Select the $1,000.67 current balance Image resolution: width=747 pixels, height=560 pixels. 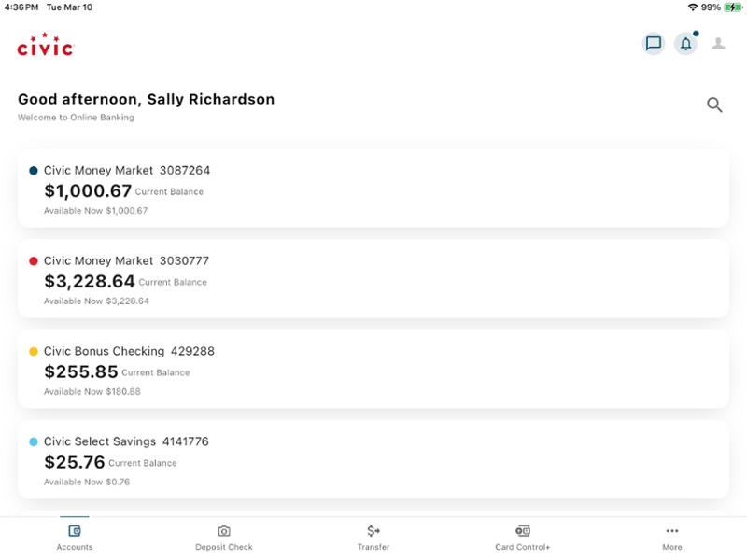[88, 191]
